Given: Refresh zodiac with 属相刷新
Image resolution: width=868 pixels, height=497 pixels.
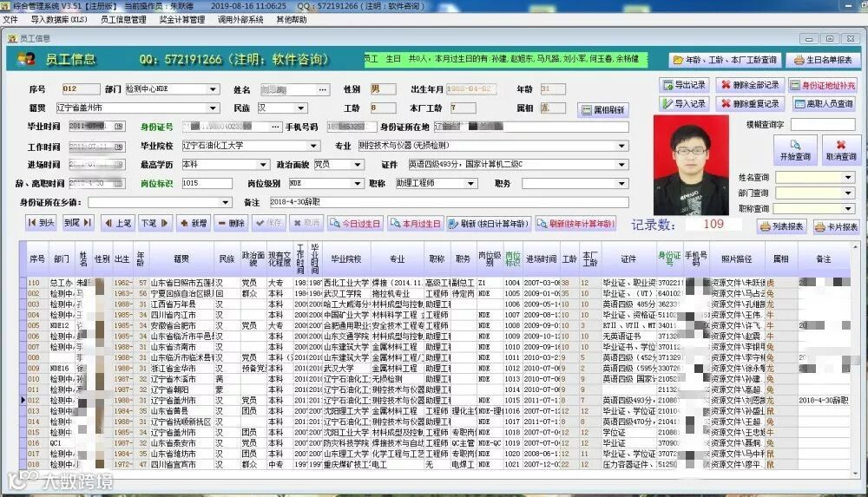Looking at the screenshot, I should point(603,109).
